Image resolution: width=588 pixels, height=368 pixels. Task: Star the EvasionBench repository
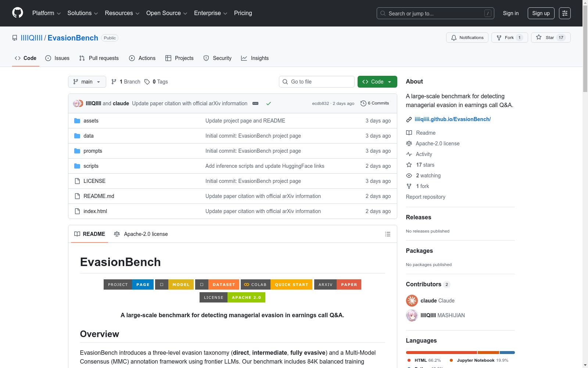coord(551,38)
